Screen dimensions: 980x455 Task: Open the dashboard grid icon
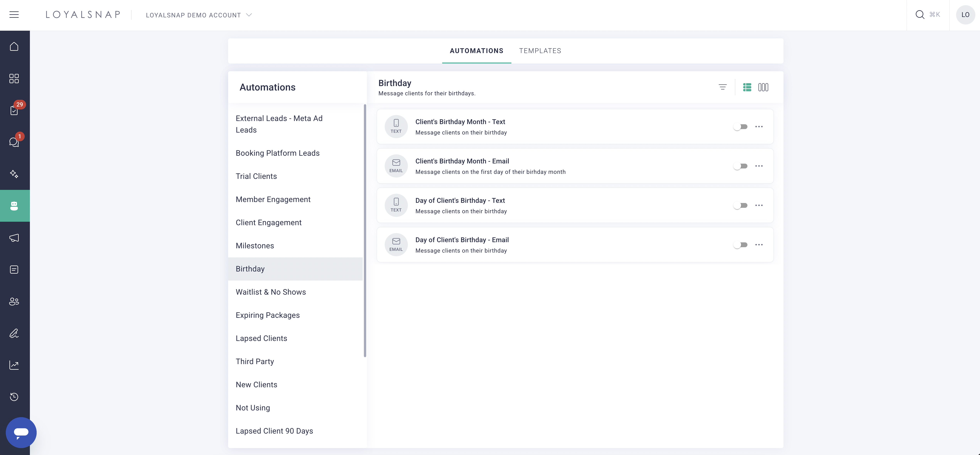click(x=14, y=78)
